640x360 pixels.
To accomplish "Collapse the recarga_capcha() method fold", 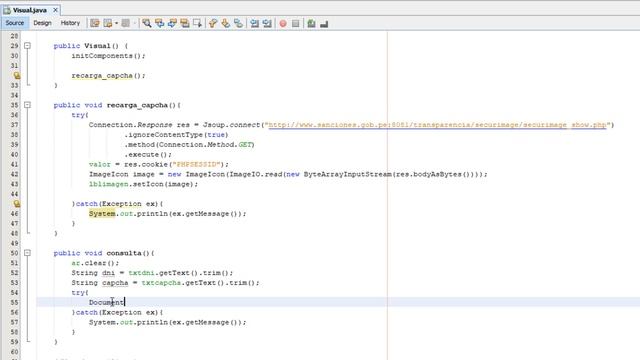I will [27, 105].
